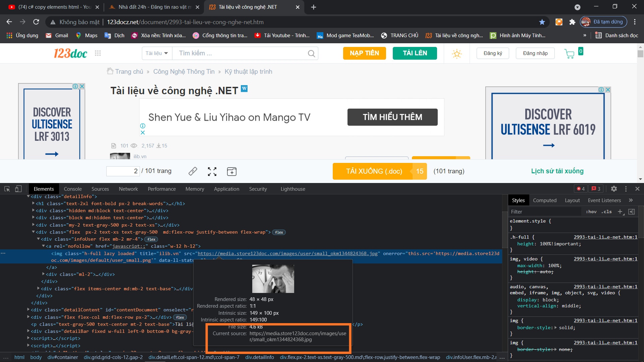The height and width of the screenshot is (362, 644).
Task: Switch to the Console tab
Action: [73, 189]
